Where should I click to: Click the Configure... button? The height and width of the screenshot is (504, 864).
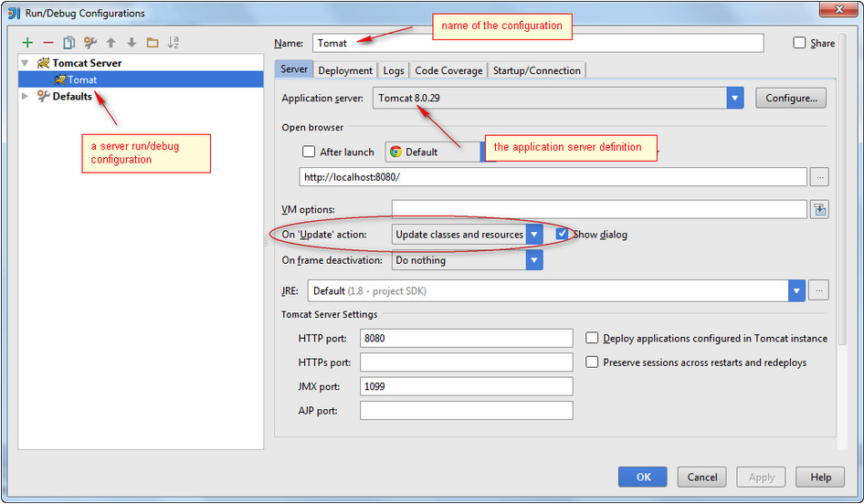coord(791,98)
